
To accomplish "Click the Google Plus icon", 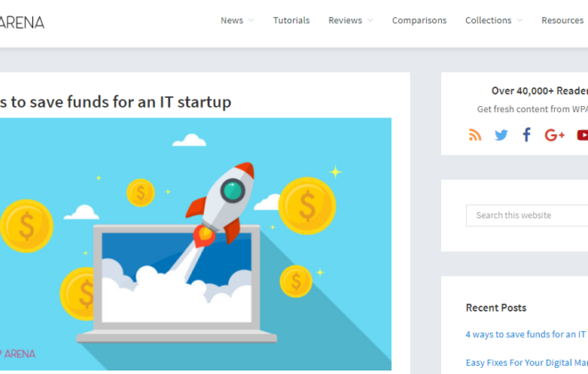I will pyautogui.click(x=555, y=135).
